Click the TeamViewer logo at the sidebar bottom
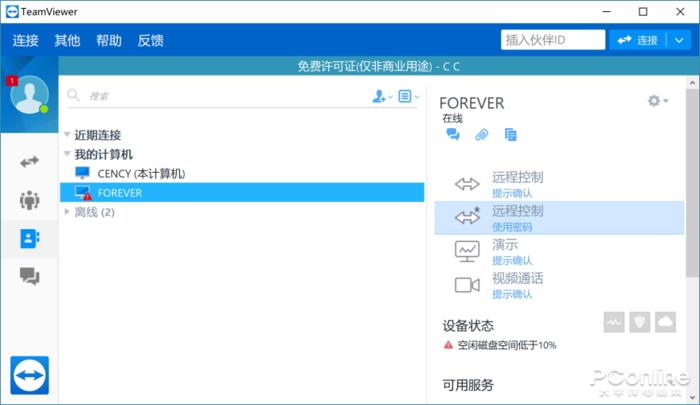This screenshot has width=700, height=405. (x=29, y=375)
